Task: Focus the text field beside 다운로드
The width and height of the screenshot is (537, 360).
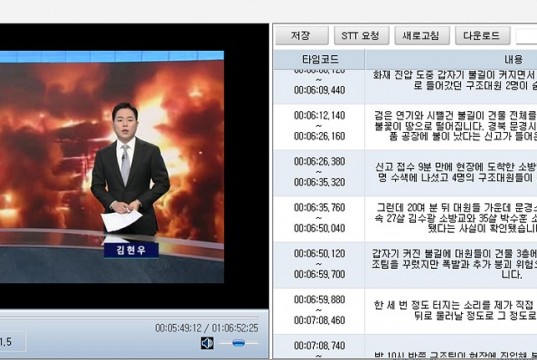Action: (x=526, y=36)
